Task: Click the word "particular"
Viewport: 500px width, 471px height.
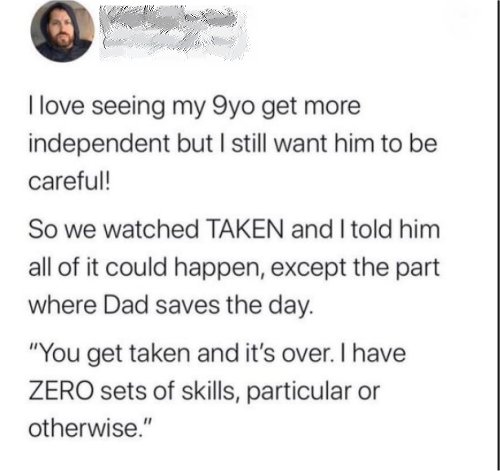Action: [x=299, y=392]
